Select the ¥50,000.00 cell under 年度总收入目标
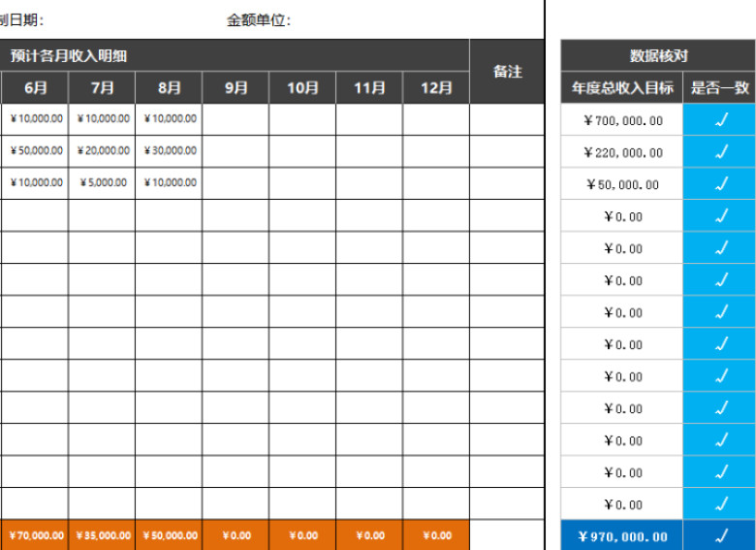The height and width of the screenshot is (550, 756). point(622,184)
